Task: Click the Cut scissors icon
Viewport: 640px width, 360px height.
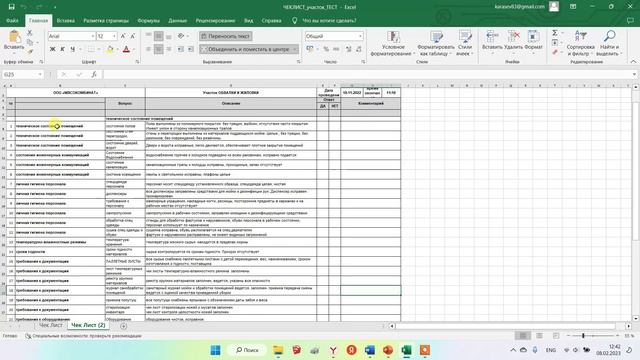Action: (x=30, y=33)
